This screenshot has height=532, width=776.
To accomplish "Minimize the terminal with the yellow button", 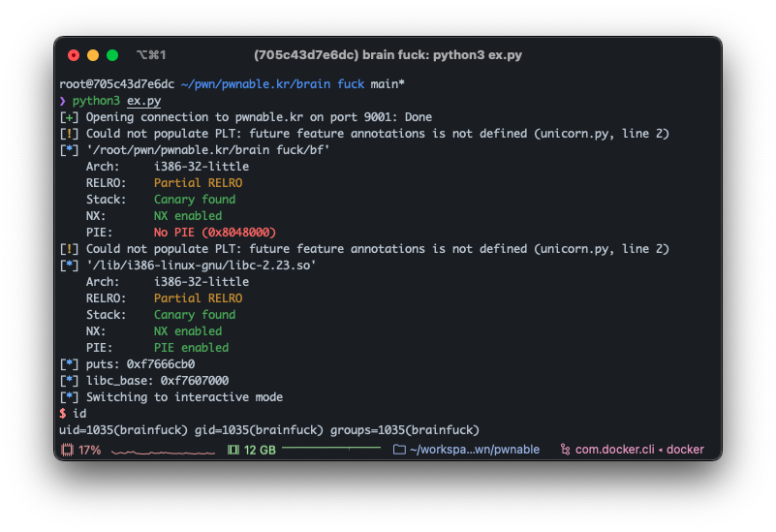I will tap(93, 55).
